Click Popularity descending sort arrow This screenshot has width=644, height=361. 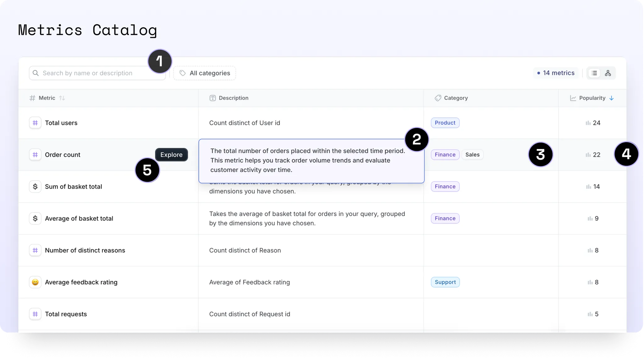611,98
